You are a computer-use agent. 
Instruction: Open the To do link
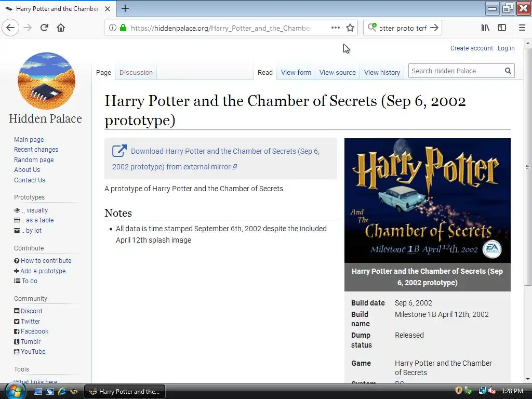point(30,281)
